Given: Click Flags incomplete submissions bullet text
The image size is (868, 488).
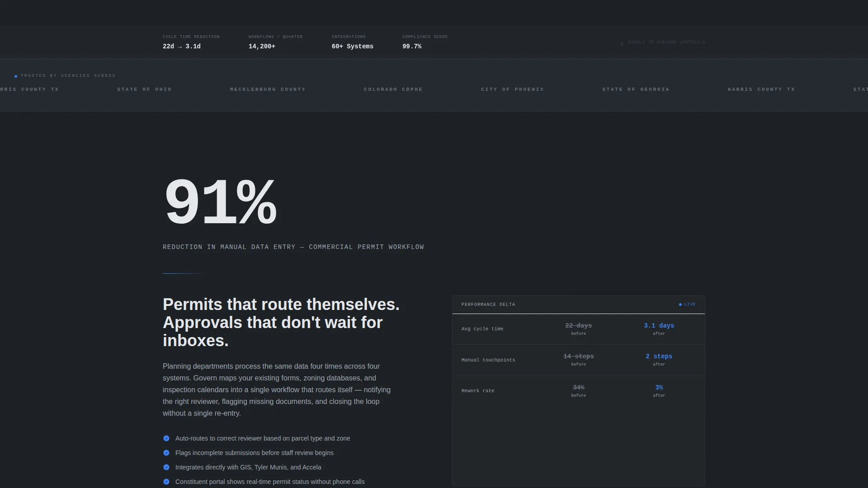Looking at the screenshot, I should click(255, 453).
